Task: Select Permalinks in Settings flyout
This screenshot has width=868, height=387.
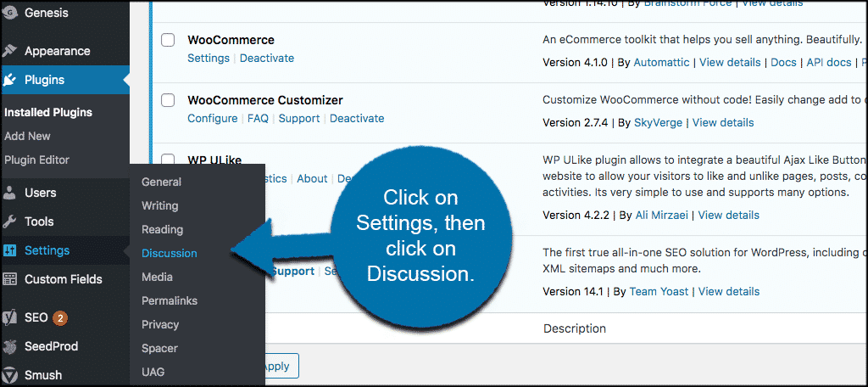Action: [170, 301]
